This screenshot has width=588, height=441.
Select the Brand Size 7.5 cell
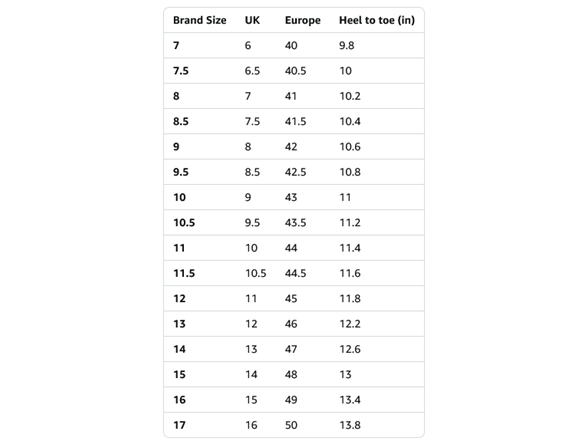(181, 71)
